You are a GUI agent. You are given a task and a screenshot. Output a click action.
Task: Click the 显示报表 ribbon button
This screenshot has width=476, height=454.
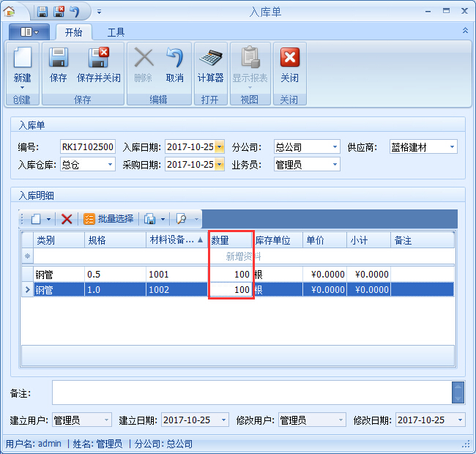pos(250,67)
